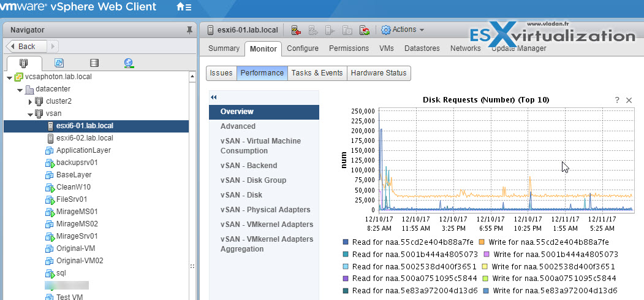Select the Monitor tab
The width and height of the screenshot is (644, 300).
(x=263, y=49)
